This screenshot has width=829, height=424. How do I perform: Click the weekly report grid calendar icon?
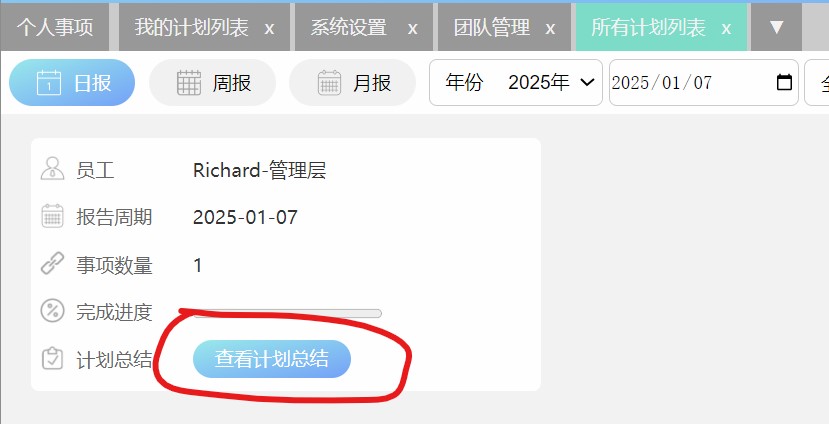click(x=189, y=82)
